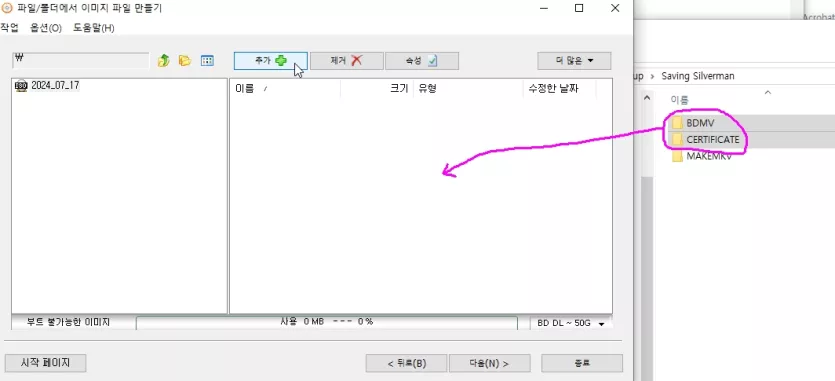
Task: Go to 시작 페이지 start page
Action: pyautogui.click(x=45, y=363)
